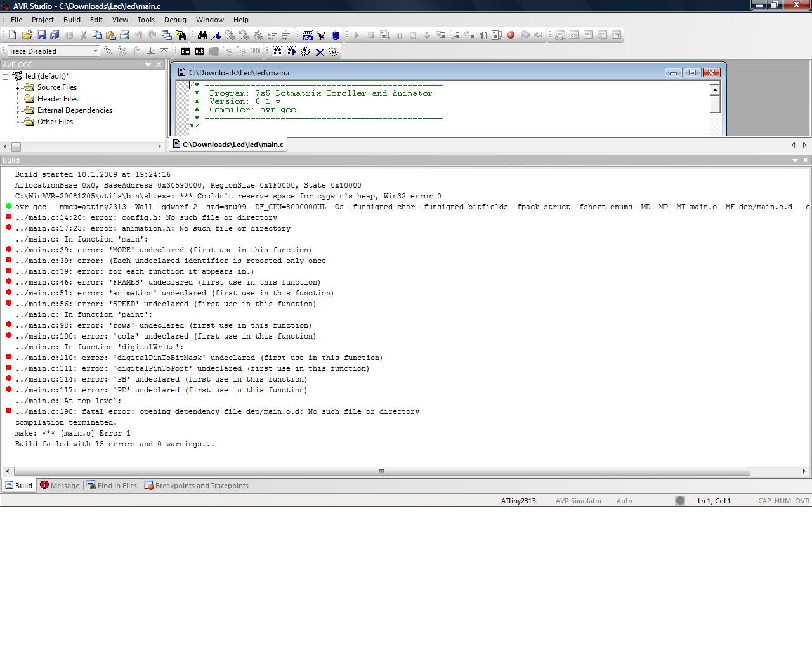Toggle a bookmark with the blue flag icon
The image size is (812, 672).
(216, 36)
